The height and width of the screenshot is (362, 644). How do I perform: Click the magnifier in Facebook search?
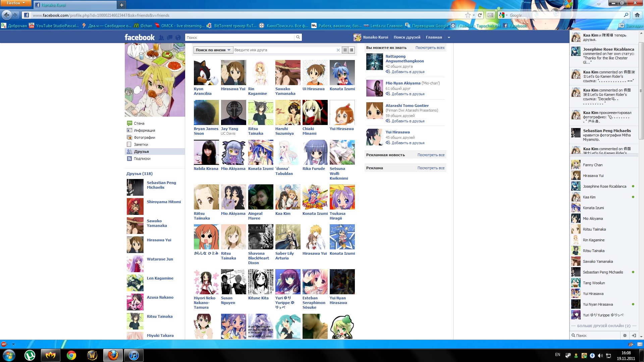[298, 37]
